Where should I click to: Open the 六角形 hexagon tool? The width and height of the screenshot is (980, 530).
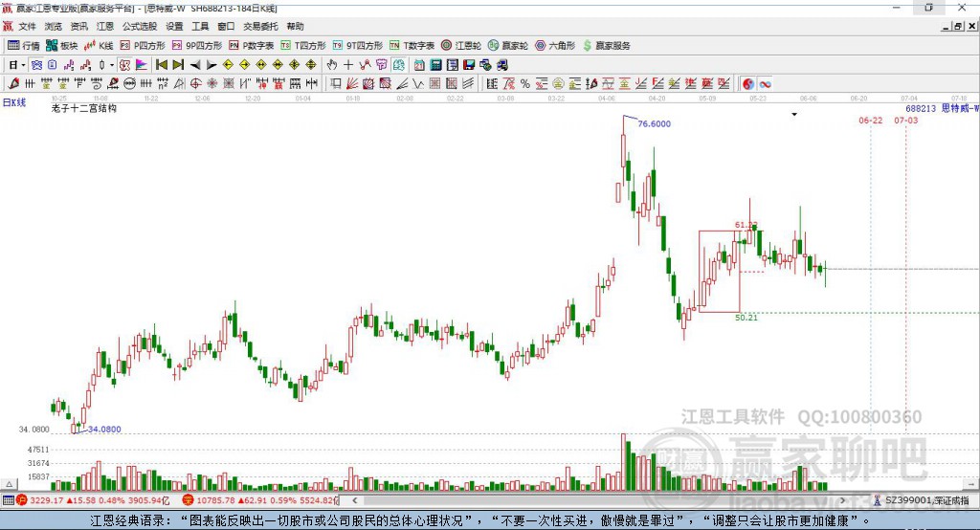555,46
